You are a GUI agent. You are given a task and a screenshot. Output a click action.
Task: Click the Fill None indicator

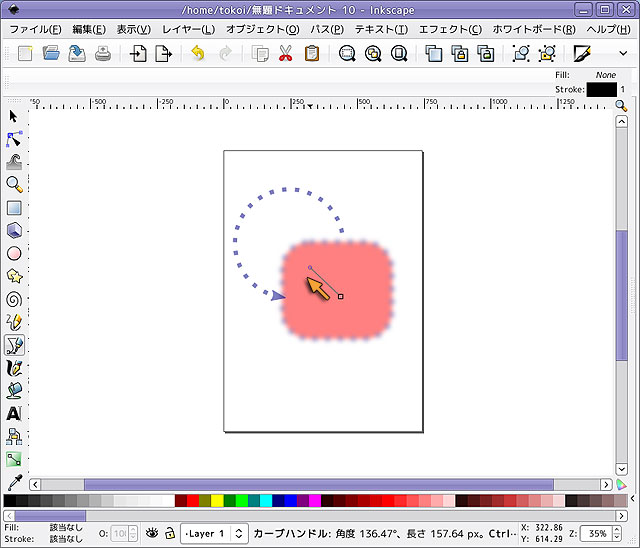[605, 74]
